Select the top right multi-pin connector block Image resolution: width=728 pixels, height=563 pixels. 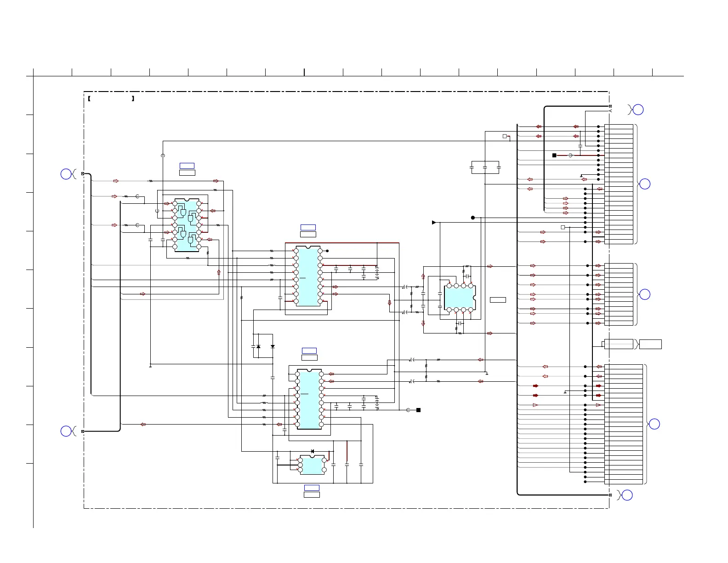[x=619, y=184]
